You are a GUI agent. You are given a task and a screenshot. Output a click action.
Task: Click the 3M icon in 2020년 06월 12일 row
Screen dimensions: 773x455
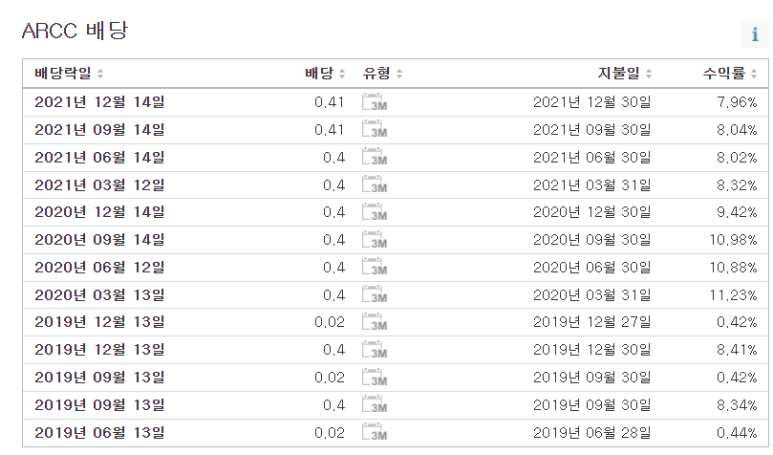[374, 267]
